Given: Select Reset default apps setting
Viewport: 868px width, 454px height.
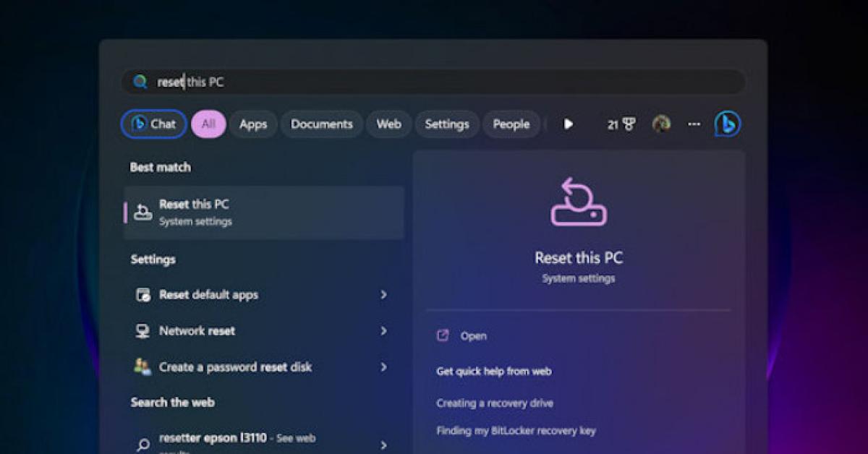Looking at the screenshot, I should point(264,295).
